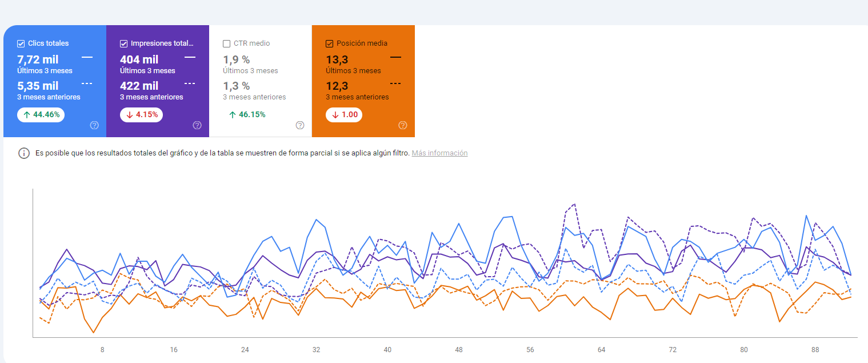Viewport: 868px width, 363px height.
Task: Click the info icon beside filter notice
Action: click(24, 153)
